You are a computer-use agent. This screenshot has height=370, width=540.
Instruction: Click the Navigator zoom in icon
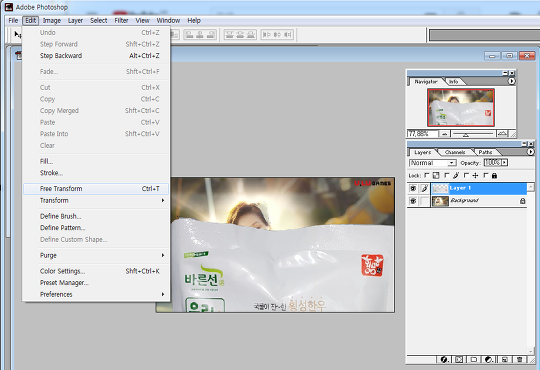tap(503, 134)
